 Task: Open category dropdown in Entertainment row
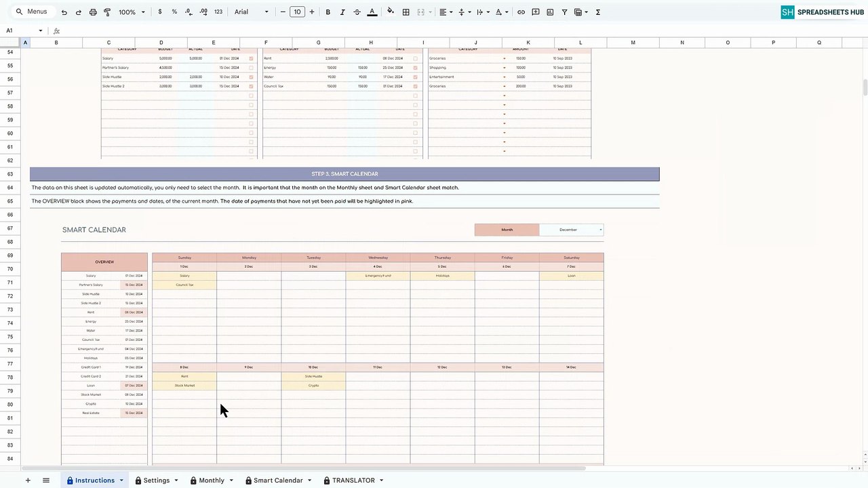pos(505,77)
